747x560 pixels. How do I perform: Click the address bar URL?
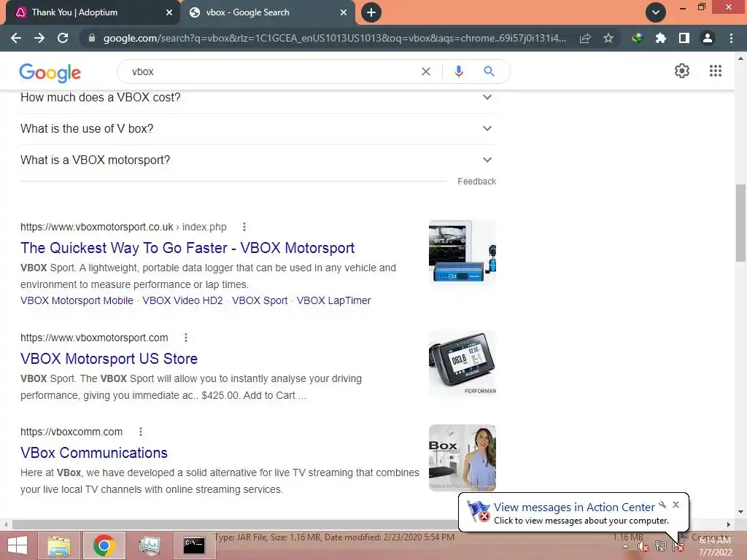point(334,38)
